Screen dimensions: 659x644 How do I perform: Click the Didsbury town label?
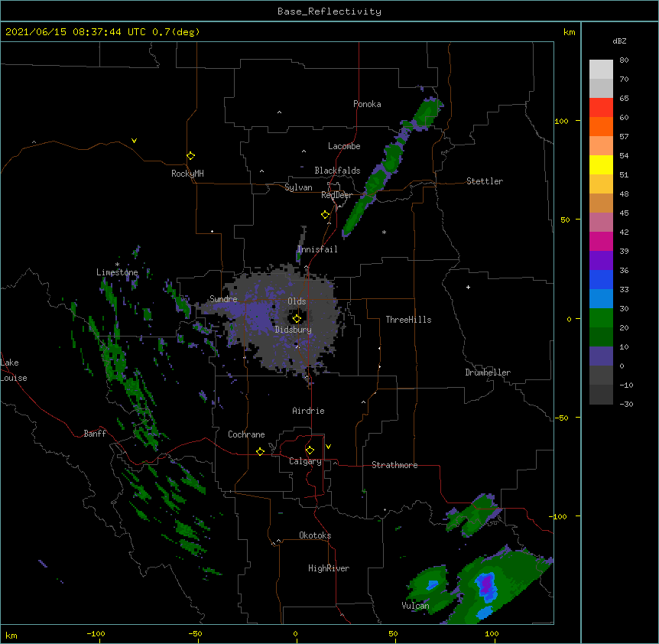click(294, 330)
